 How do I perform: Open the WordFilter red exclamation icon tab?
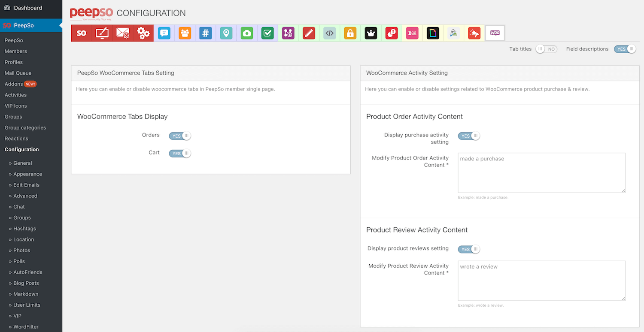[392, 33]
